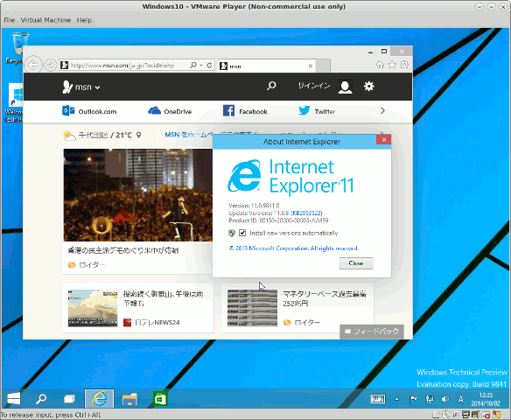The width and height of the screenshot is (511, 420).
Task: Click Internet Explorer taskbar icon
Action: point(99,398)
